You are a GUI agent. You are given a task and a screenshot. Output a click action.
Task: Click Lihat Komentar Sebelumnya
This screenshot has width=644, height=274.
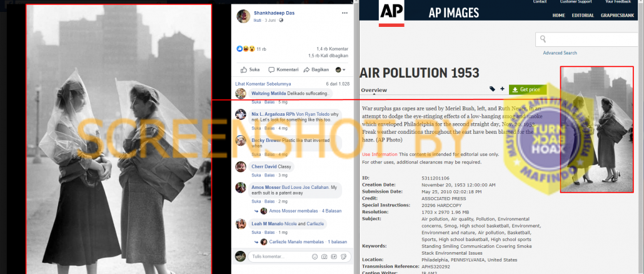point(263,84)
